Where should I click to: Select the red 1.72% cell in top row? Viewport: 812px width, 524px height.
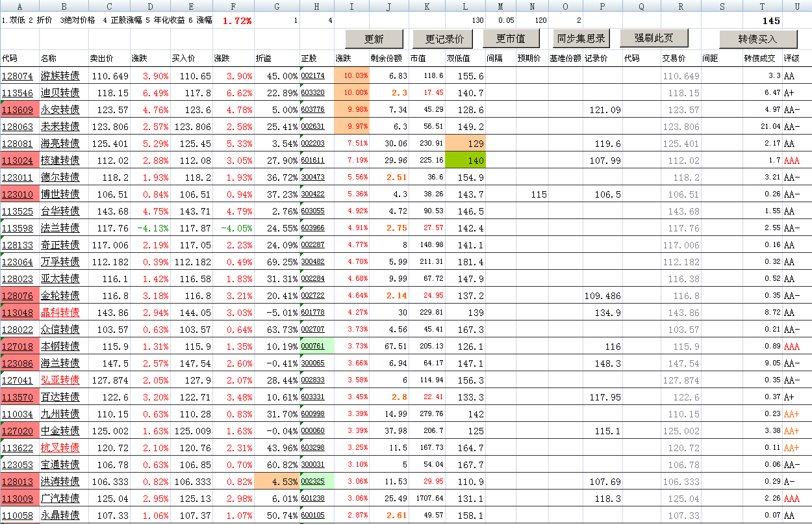coord(236,21)
